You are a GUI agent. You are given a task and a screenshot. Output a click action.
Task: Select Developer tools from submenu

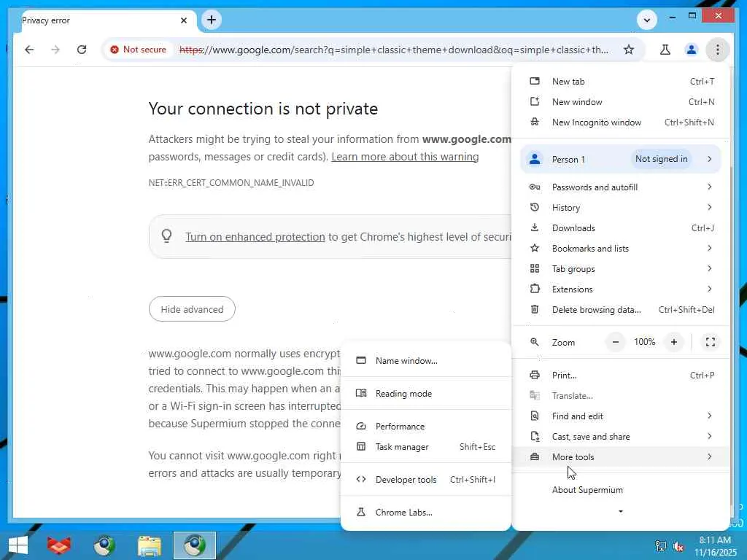pyautogui.click(x=406, y=480)
